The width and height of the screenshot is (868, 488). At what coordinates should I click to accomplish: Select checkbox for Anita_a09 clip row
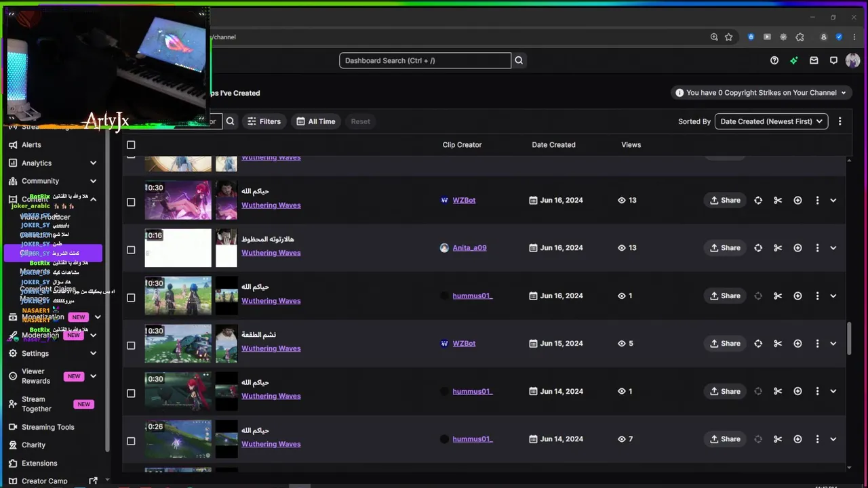[x=131, y=249]
